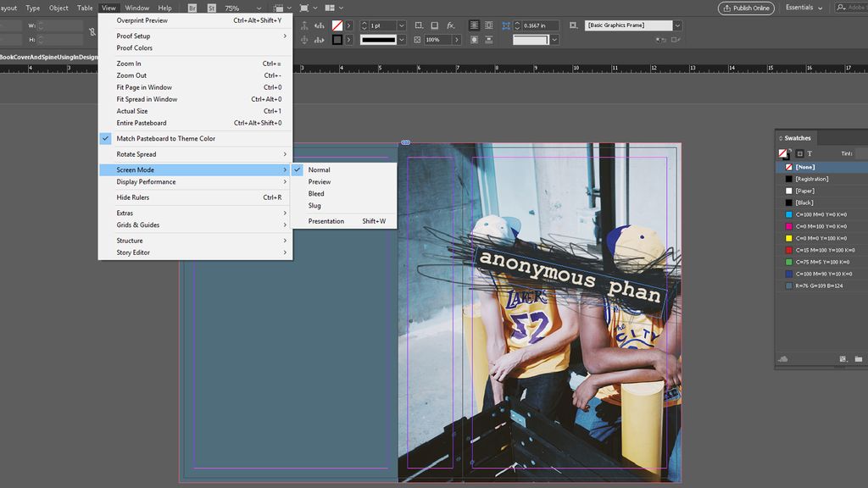Open the stroke weight dropdown

click(x=401, y=25)
